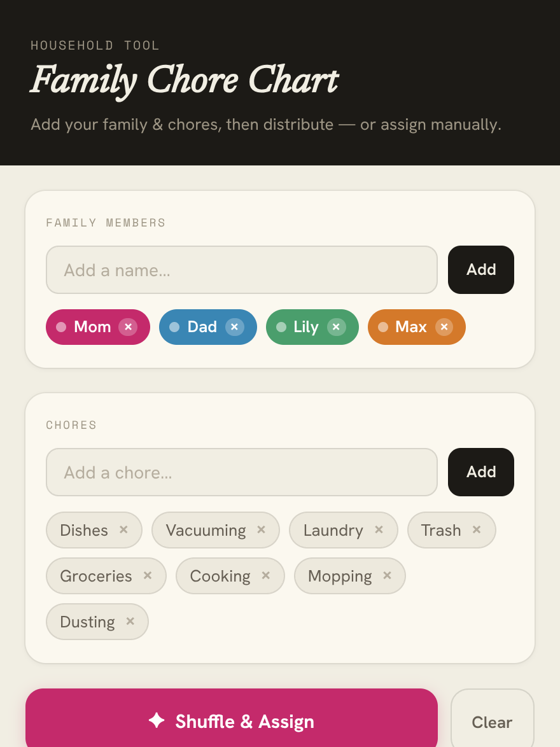Click Add button for family members
This screenshot has height=747, width=560.
pyautogui.click(x=481, y=270)
